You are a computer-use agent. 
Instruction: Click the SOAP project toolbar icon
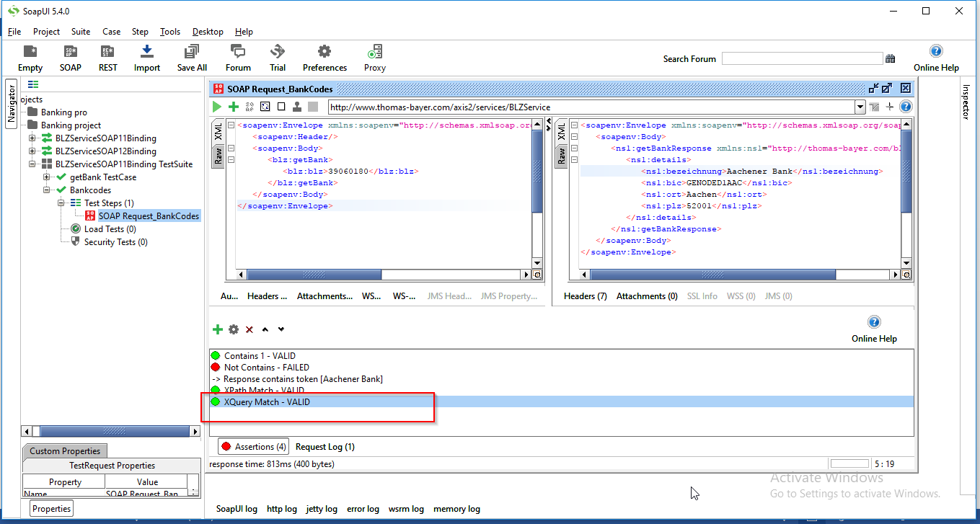tap(71, 58)
